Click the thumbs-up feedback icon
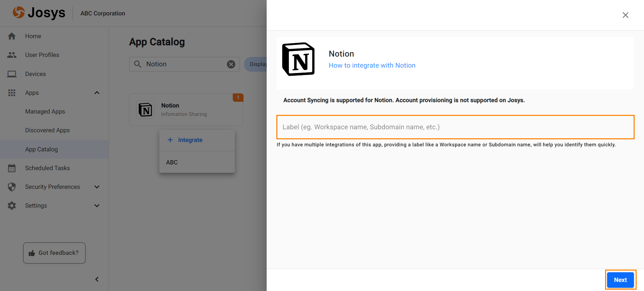 pyautogui.click(x=32, y=253)
